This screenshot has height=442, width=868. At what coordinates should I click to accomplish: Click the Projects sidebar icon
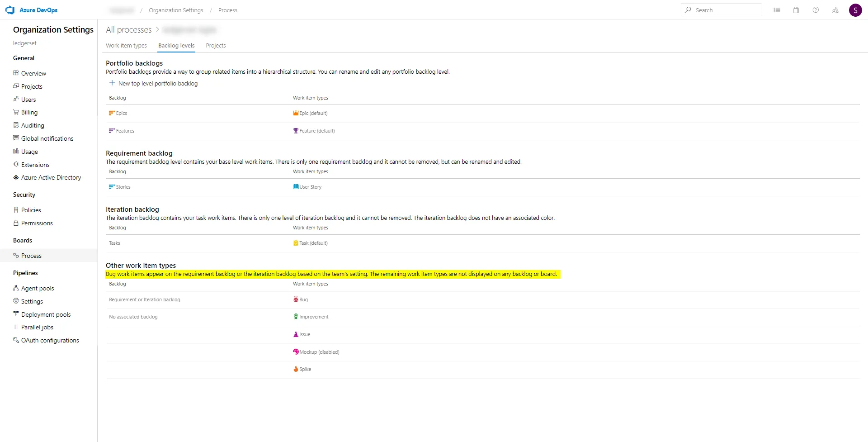[16, 86]
